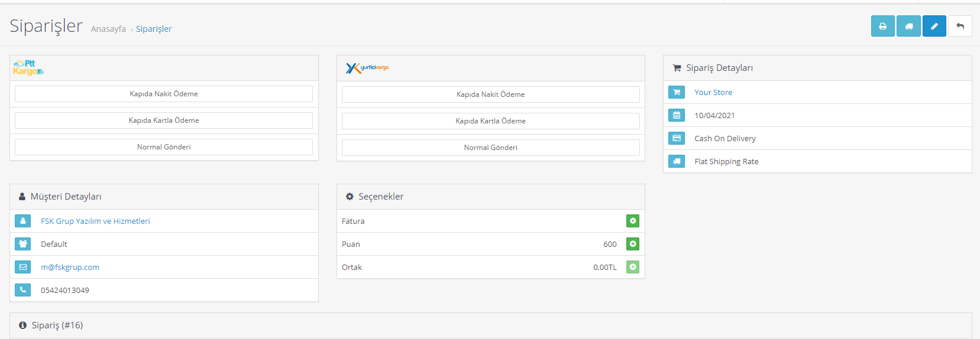Click the Müşteri Detayları panel title
The width and height of the screenshot is (980, 339).
tap(66, 197)
